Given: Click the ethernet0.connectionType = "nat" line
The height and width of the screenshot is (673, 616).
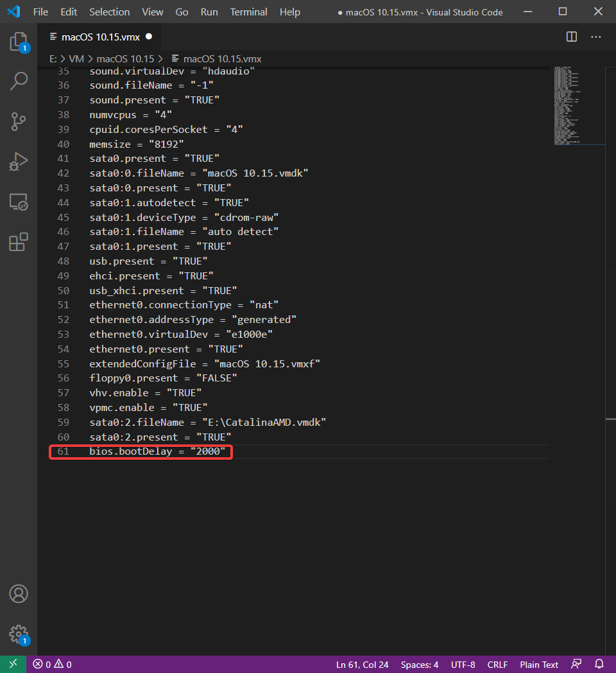Looking at the screenshot, I should pyautogui.click(x=184, y=305).
